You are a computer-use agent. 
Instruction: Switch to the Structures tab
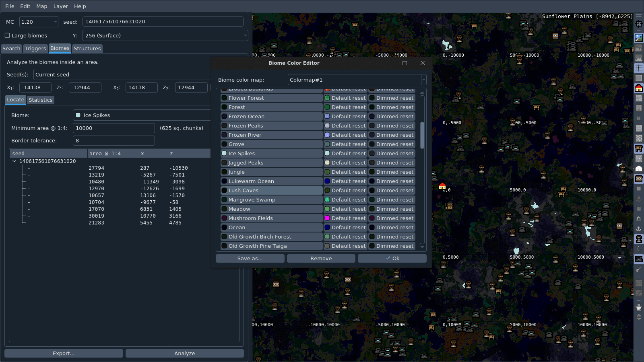pyautogui.click(x=87, y=48)
